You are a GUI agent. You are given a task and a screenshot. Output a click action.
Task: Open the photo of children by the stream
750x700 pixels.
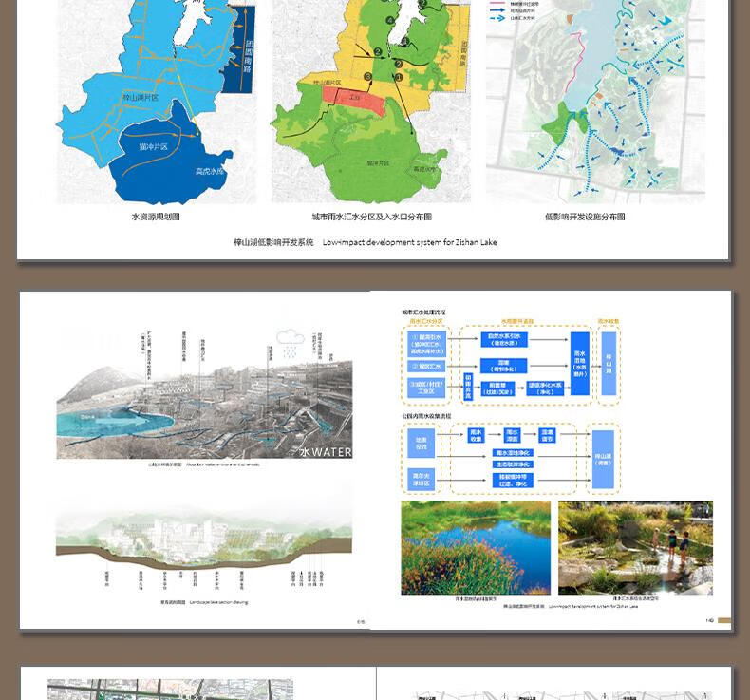[x=635, y=547]
